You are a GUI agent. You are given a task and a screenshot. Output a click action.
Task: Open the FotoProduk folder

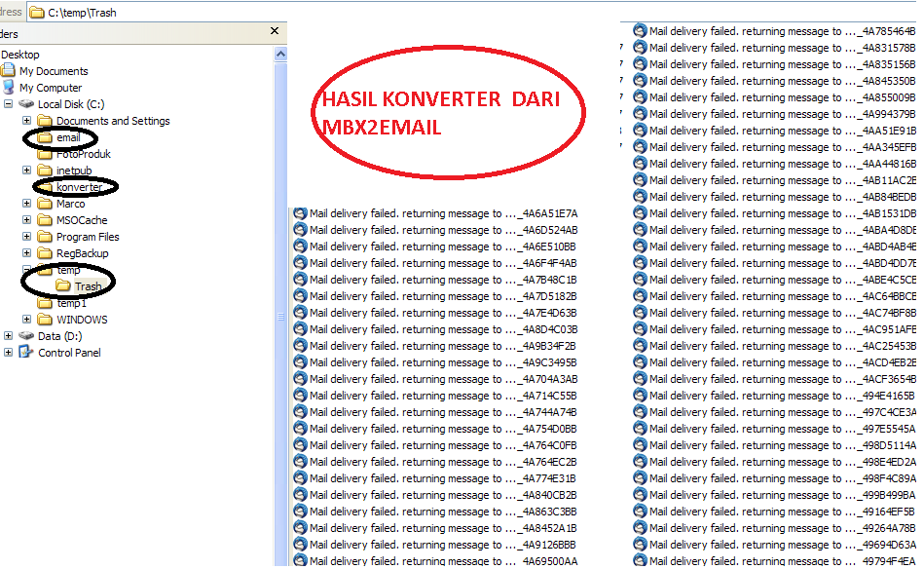click(82, 154)
